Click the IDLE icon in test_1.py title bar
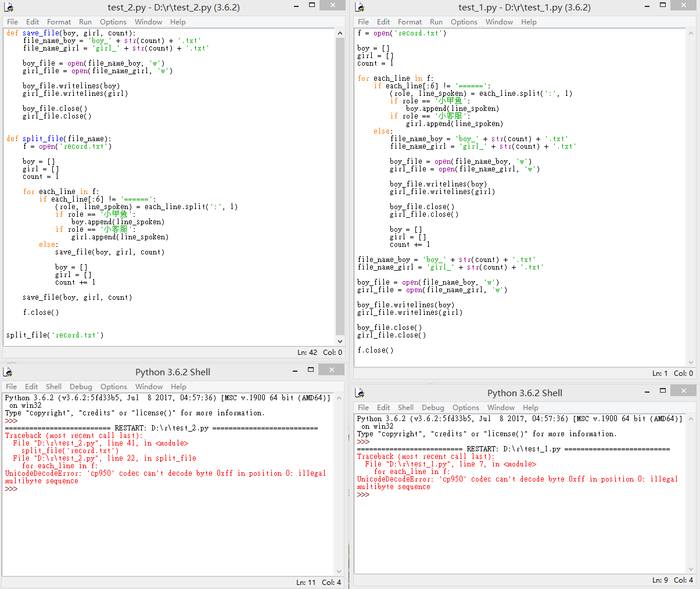This screenshot has height=589, width=700. 360,8
